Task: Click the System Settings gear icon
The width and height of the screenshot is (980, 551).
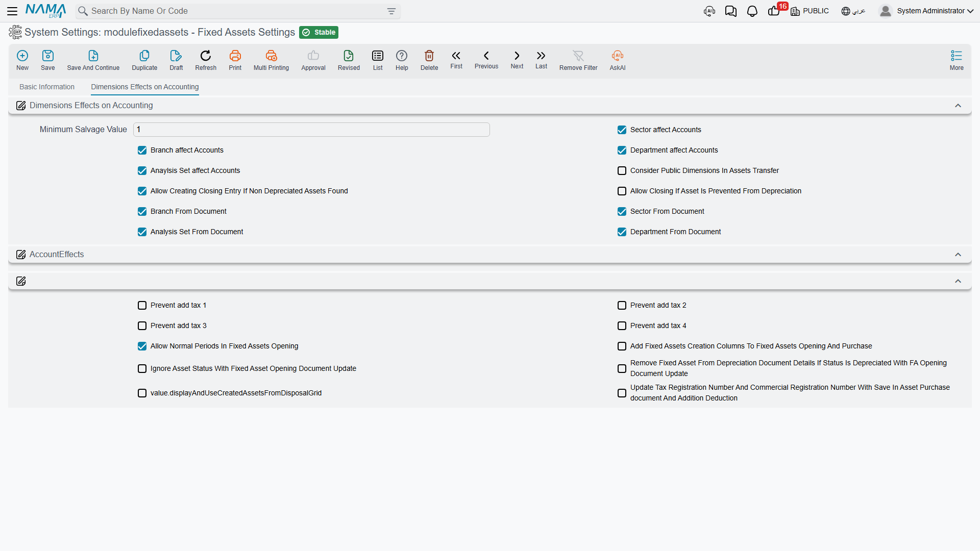Action: click(15, 33)
